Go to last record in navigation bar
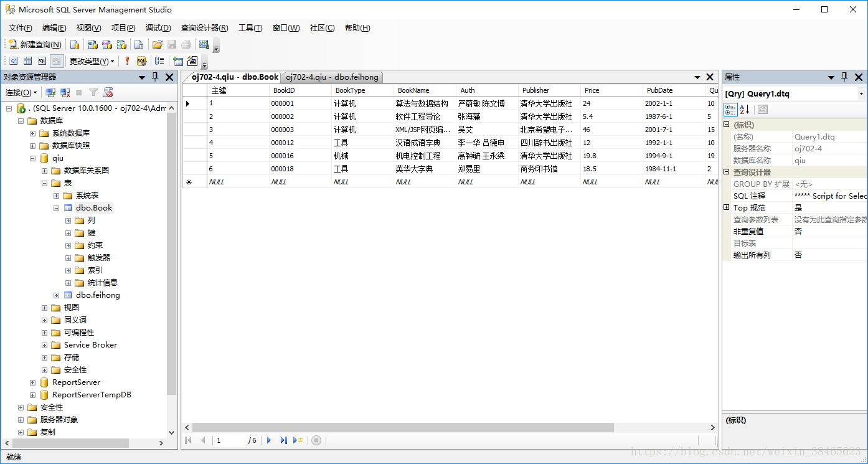Viewport: 868px width, 464px height. coord(283,440)
